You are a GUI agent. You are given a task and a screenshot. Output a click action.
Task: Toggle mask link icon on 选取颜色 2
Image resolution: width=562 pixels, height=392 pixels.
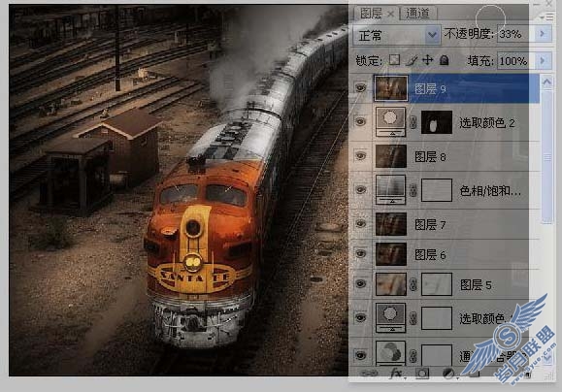tap(413, 122)
